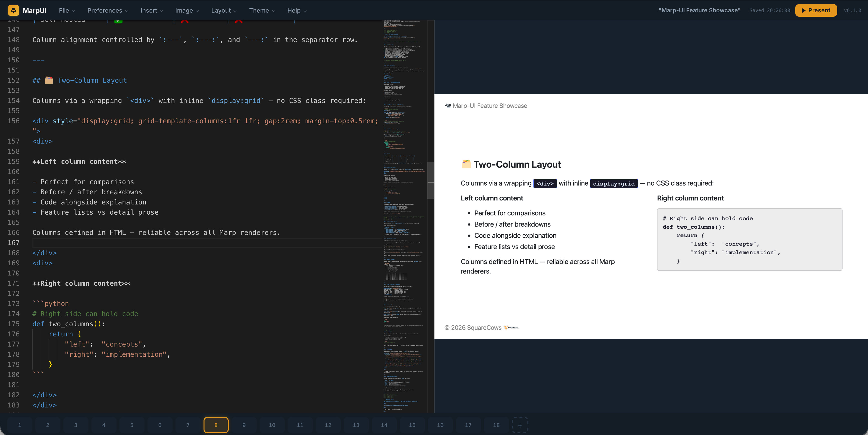Open the Image menu
Screen dimensions: 868x435
click(187, 10)
